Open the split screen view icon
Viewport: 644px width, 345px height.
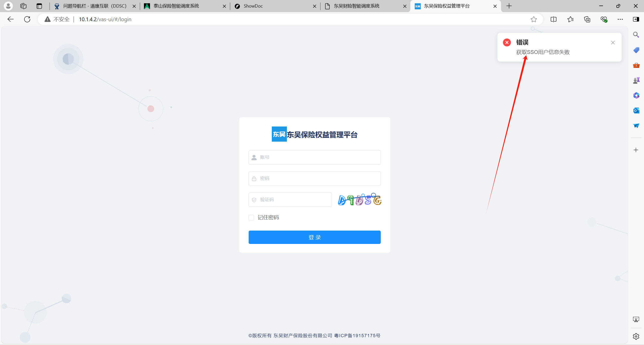(x=553, y=19)
